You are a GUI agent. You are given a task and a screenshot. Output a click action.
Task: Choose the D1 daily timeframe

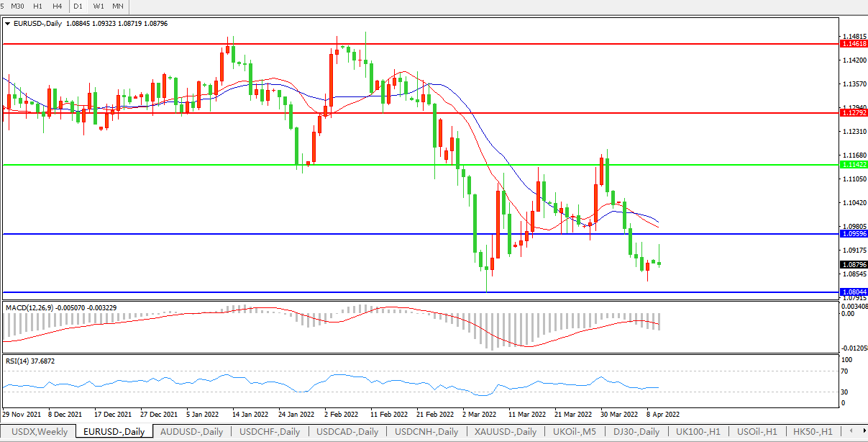coord(78,6)
